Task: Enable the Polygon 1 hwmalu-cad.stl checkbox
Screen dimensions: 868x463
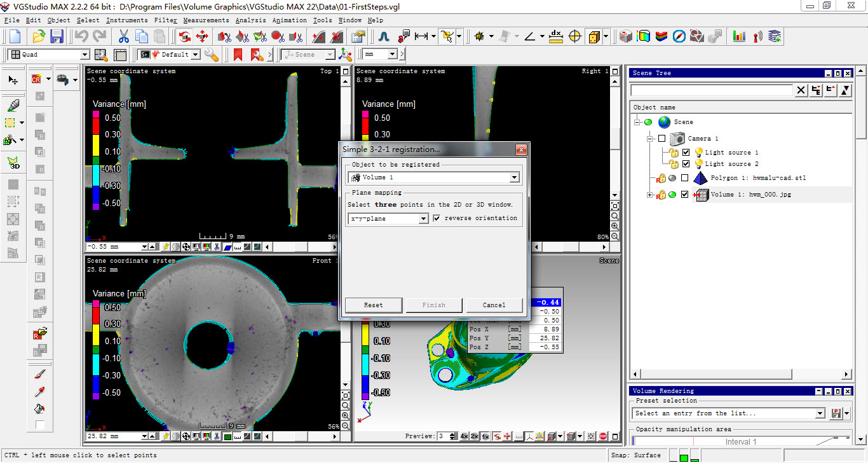Action: tap(684, 178)
